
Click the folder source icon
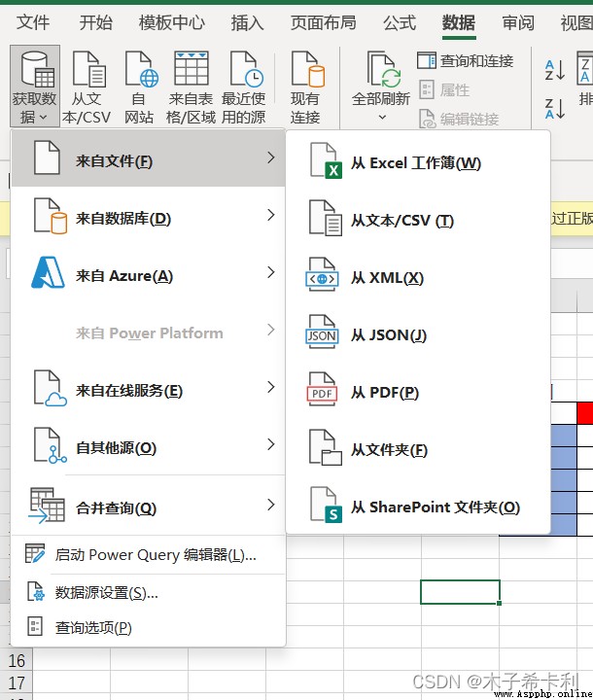pos(326,448)
